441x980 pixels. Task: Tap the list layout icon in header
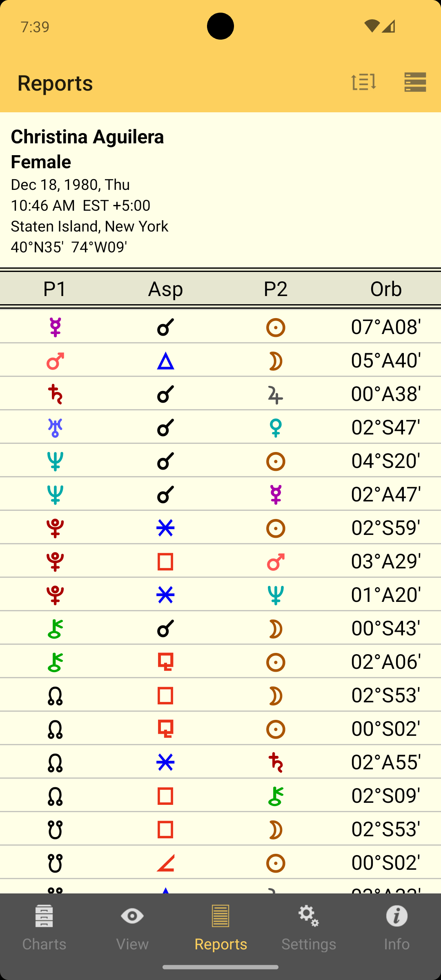(415, 82)
